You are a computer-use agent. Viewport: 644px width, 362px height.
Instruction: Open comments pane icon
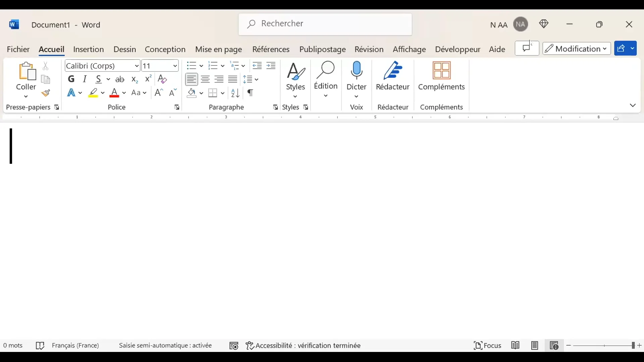coord(527,49)
